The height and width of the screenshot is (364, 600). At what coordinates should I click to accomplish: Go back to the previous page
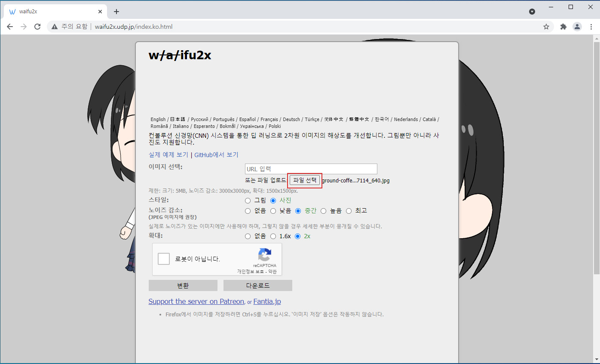click(10, 27)
